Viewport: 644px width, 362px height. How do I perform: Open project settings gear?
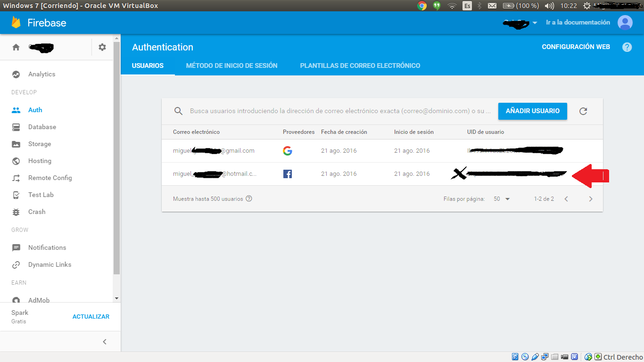click(102, 47)
